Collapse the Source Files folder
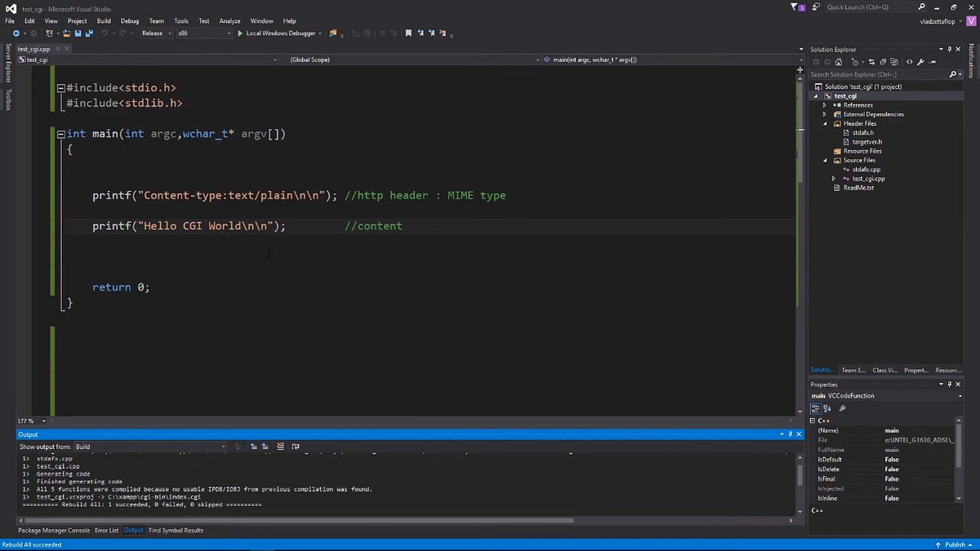The height and width of the screenshot is (551, 980). pos(825,160)
